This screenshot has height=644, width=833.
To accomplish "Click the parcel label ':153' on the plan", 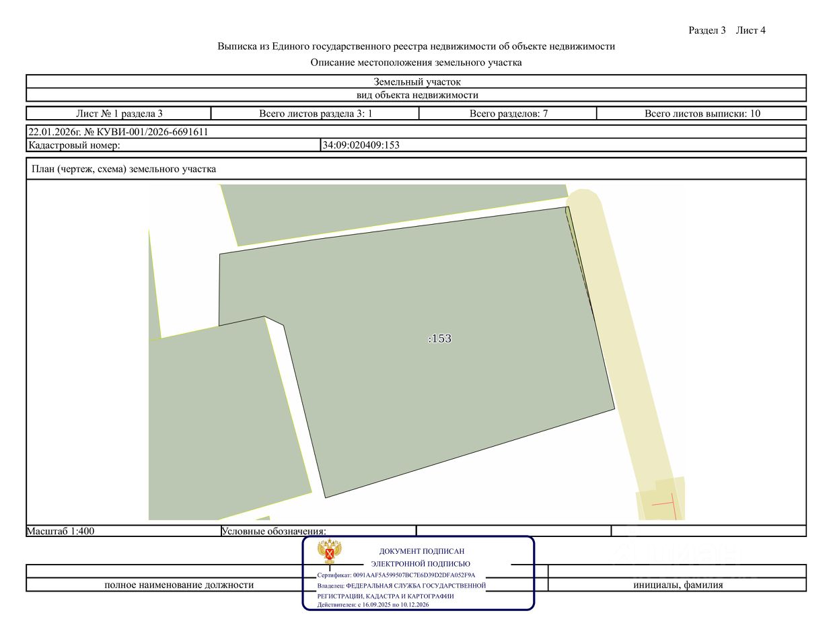I will 439,338.
